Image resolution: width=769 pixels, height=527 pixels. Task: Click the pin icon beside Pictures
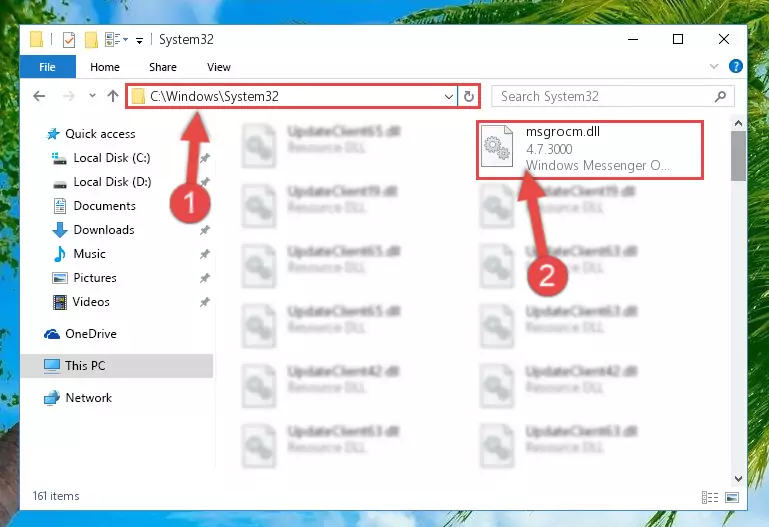tap(205, 278)
